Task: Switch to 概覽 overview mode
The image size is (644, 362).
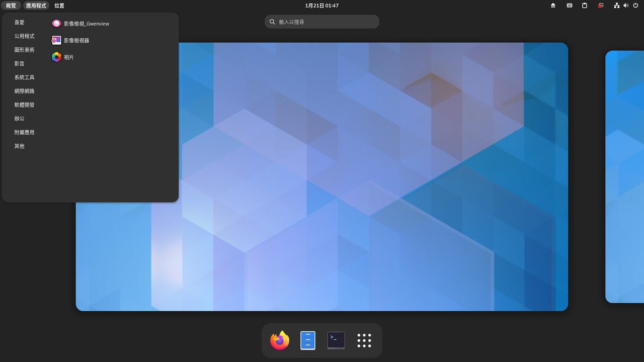Action: pos(11,6)
